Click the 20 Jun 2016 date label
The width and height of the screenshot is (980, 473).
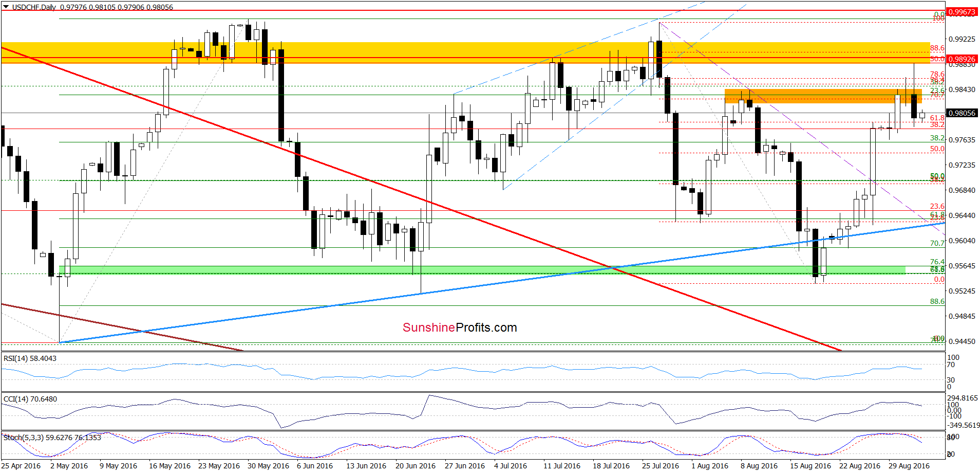416,466
